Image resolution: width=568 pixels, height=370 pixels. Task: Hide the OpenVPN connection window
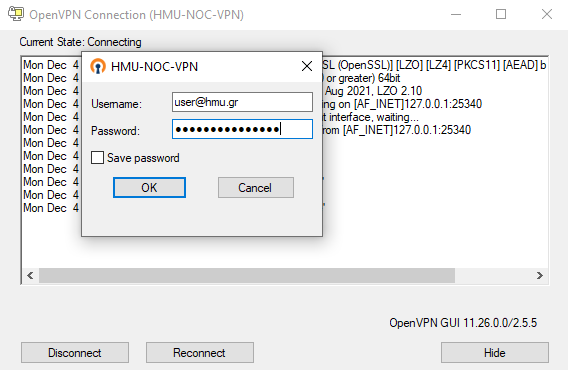(495, 353)
